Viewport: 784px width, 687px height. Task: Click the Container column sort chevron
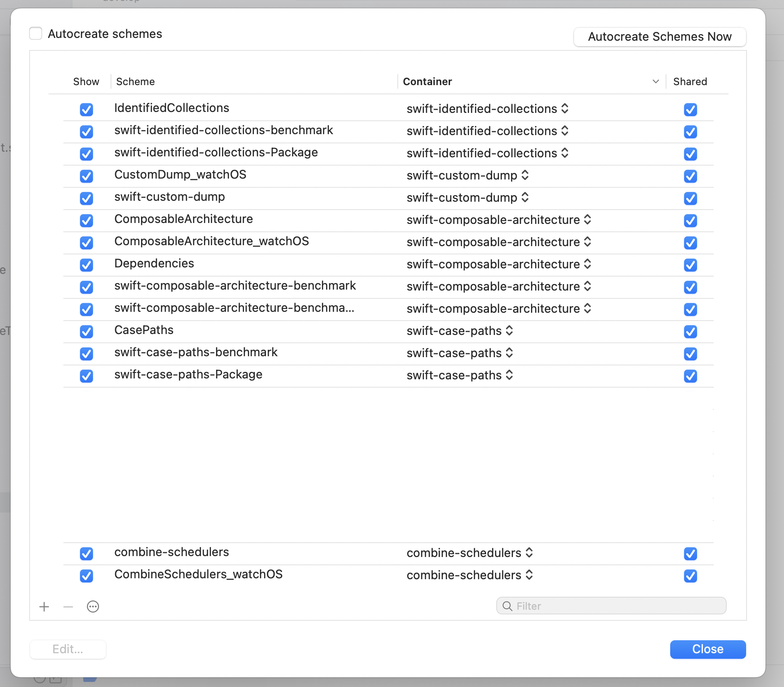(x=656, y=81)
